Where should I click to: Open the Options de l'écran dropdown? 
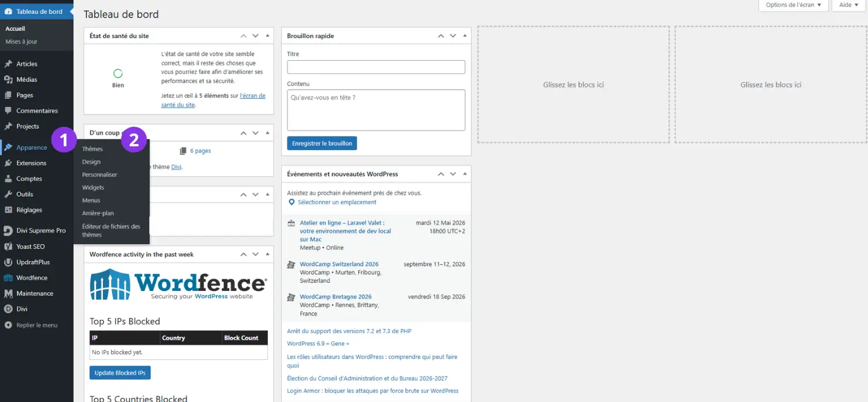tap(793, 5)
